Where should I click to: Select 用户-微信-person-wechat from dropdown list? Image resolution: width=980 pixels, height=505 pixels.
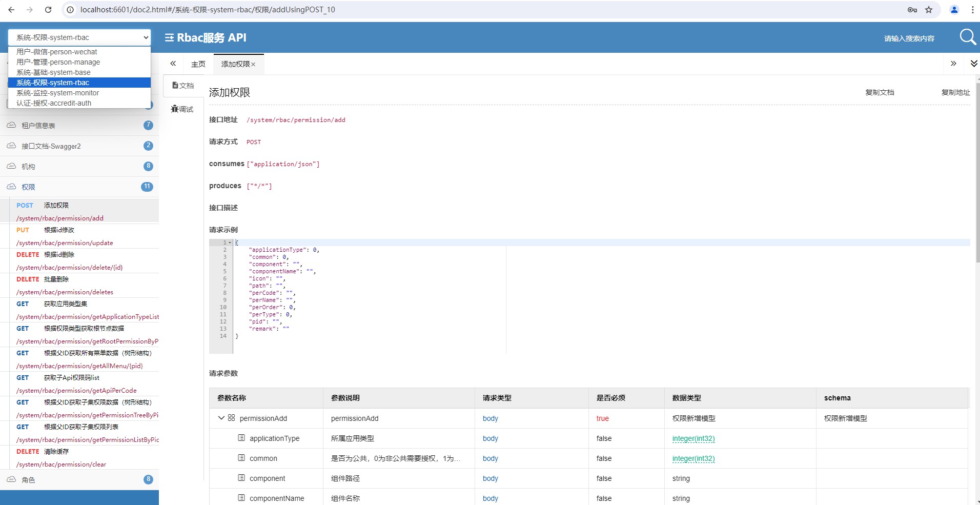(x=79, y=52)
